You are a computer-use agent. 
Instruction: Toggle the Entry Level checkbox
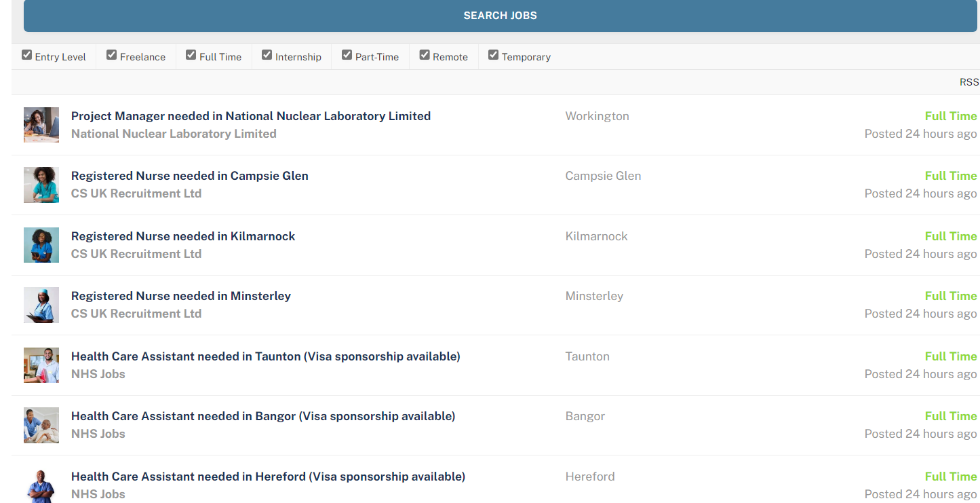tap(27, 55)
